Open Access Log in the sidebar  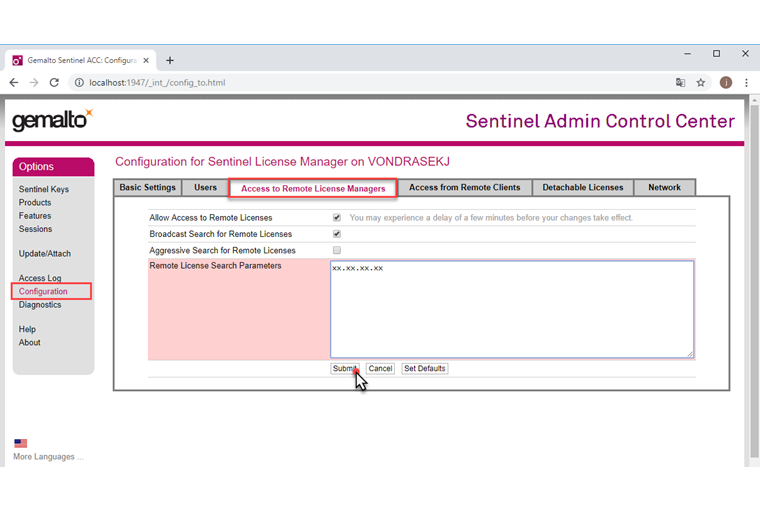click(x=40, y=278)
